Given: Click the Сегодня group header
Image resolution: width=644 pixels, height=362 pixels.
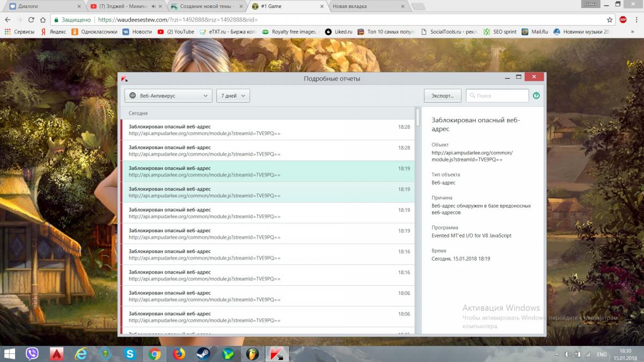Looking at the screenshot, I should [138, 113].
